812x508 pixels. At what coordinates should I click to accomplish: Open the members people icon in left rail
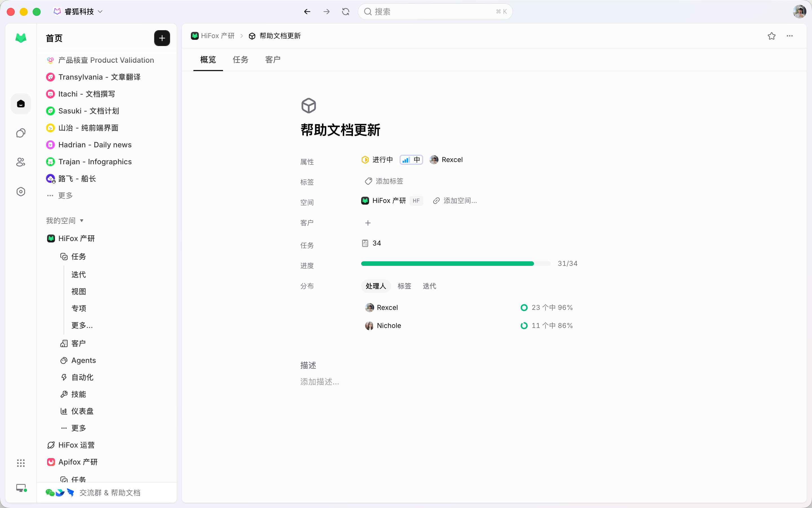click(x=21, y=162)
